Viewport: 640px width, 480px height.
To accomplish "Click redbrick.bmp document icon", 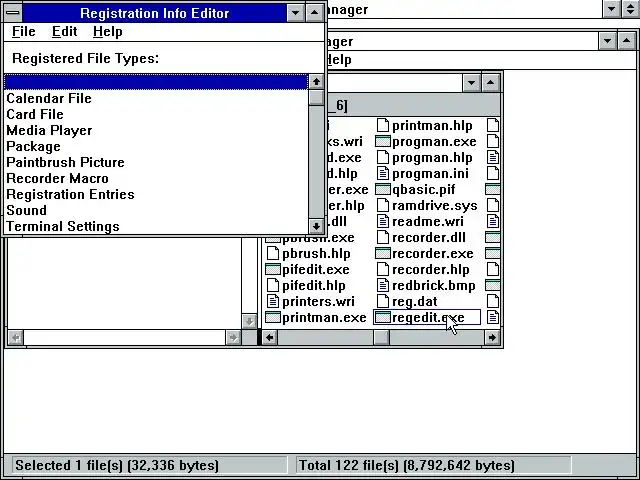I will [382, 285].
